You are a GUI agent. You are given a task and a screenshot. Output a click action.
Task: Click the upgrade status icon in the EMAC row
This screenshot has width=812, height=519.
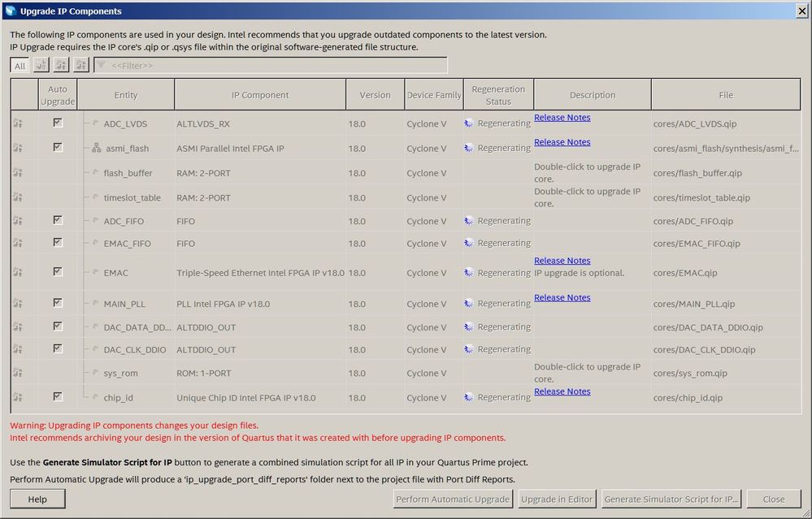pyautogui.click(x=18, y=272)
